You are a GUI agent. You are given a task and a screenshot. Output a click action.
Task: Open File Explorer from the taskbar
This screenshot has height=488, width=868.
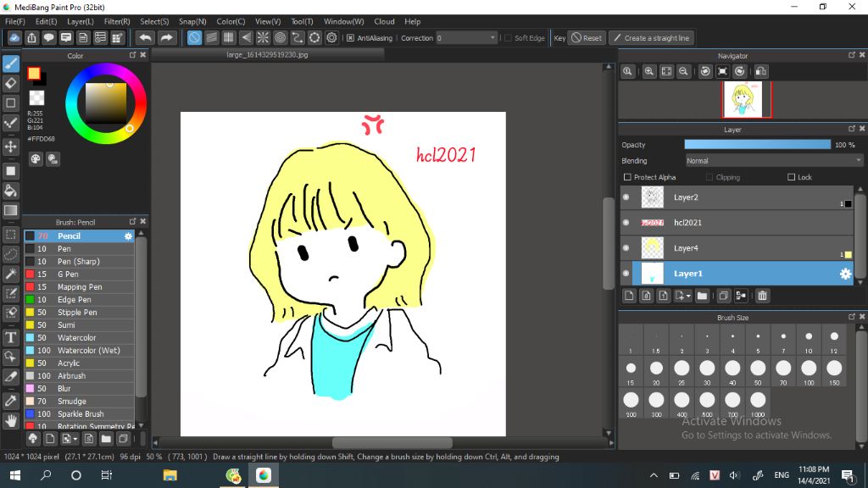[x=170, y=475]
